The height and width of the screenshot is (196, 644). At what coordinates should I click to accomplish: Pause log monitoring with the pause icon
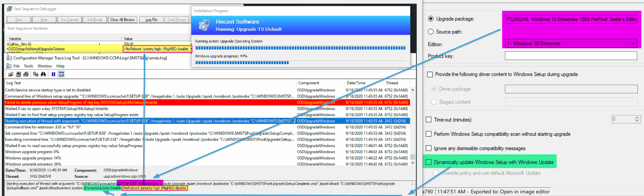(x=53, y=74)
